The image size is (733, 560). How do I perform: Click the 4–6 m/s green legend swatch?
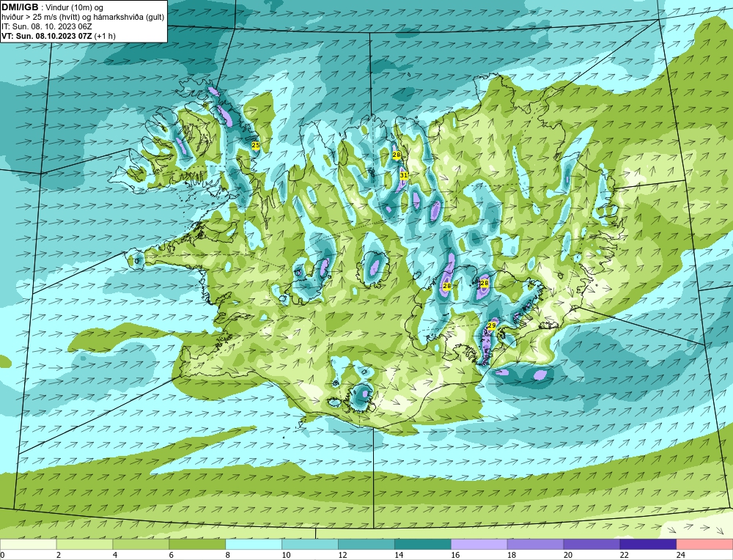[x=141, y=544]
